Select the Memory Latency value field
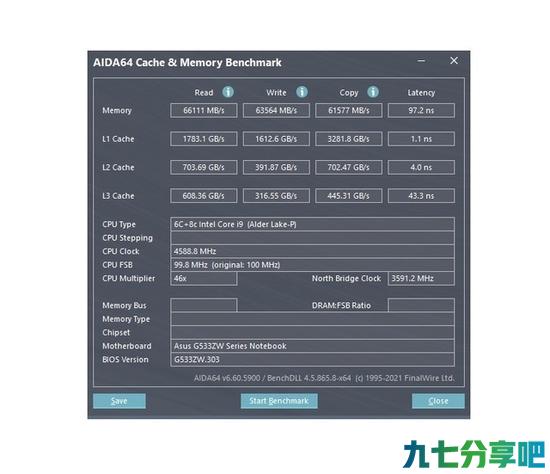This screenshot has height=474, width=550. point(421,111)
